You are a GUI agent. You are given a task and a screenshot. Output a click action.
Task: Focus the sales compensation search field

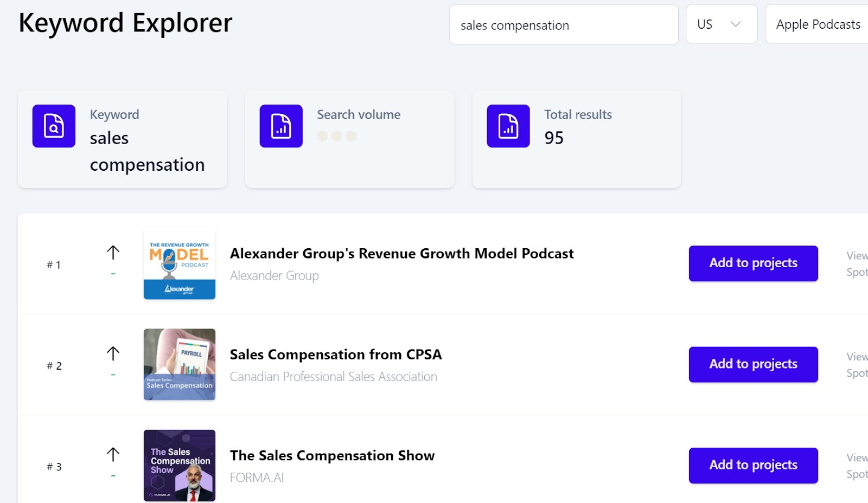coord(564,24)
